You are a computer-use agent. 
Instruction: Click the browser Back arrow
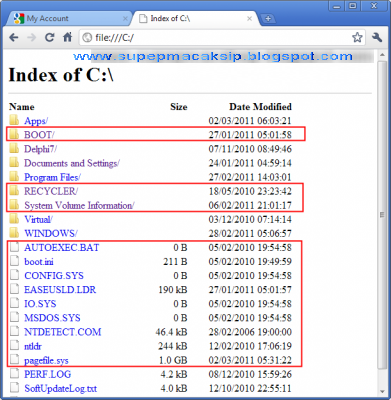[14, 37]
